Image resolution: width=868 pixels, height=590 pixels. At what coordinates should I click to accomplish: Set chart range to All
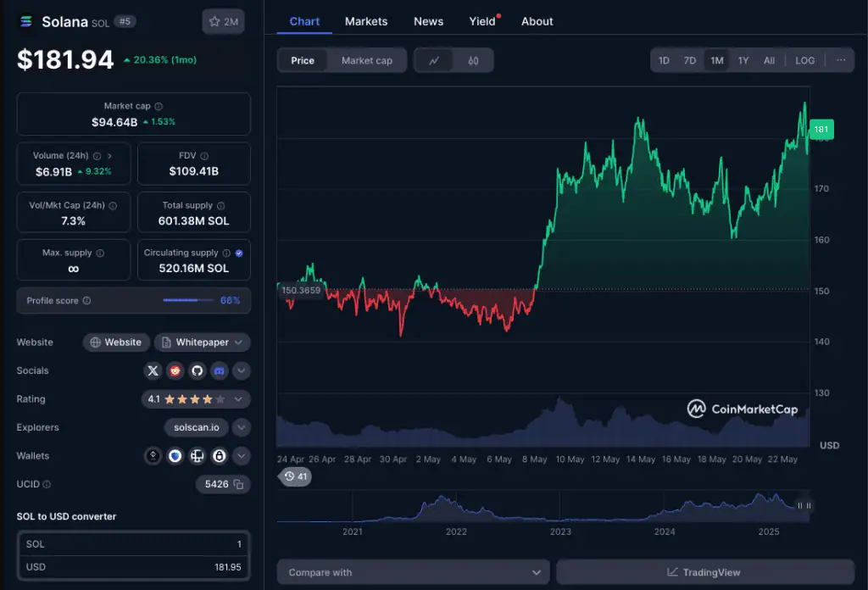click(x=769, y=60)
